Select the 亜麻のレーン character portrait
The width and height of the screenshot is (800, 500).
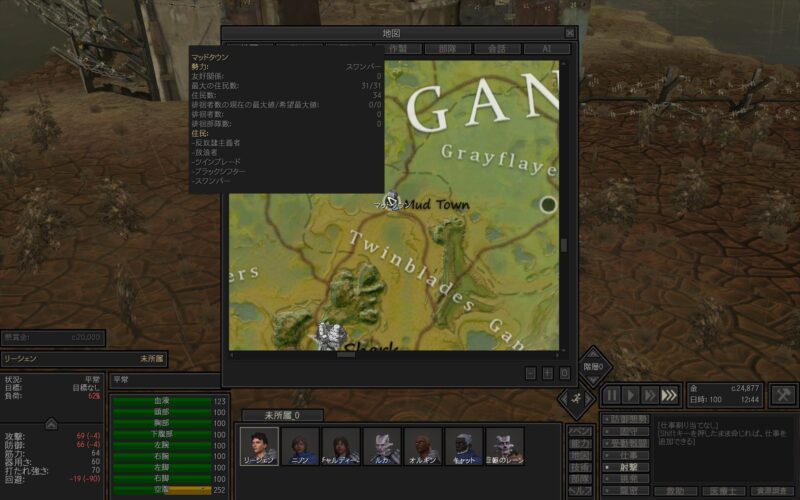coord(505,446)
